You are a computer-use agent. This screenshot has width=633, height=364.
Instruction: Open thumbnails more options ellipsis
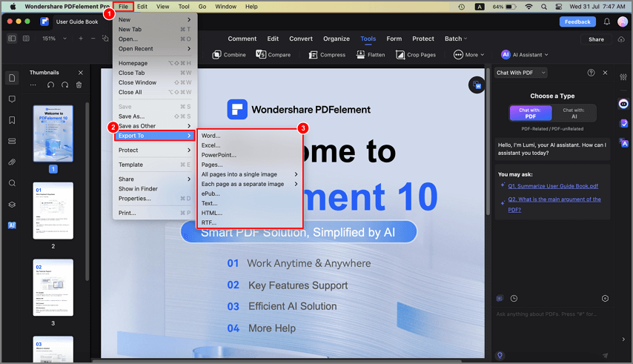33,85
